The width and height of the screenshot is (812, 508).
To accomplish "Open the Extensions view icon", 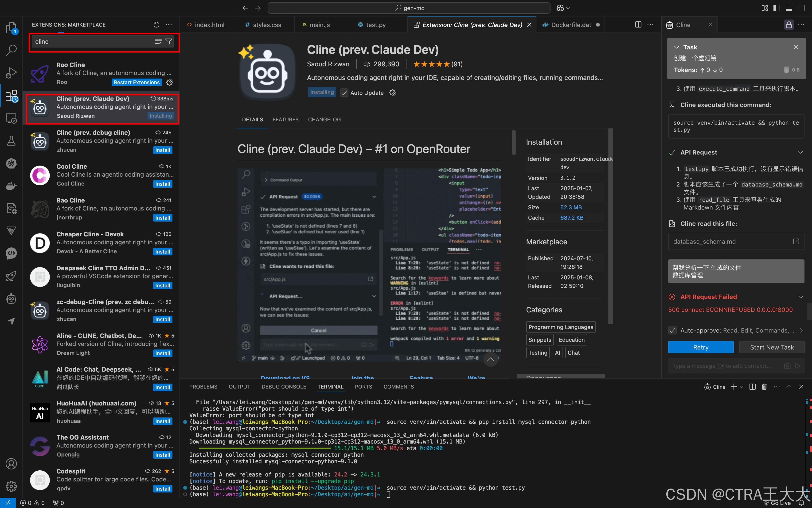I will [x=12, y=96].
